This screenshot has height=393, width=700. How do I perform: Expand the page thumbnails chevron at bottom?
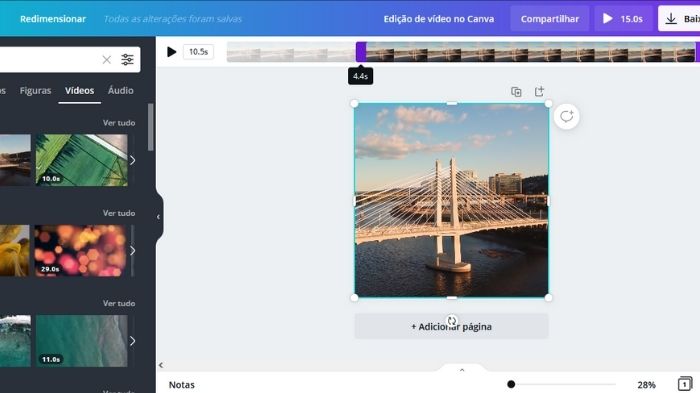pos(462,370)
